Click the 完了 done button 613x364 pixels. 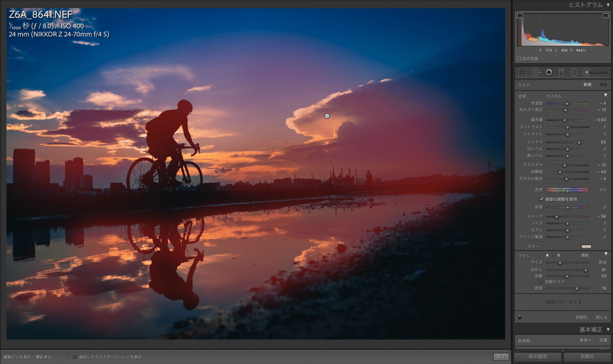pos(501,357)
